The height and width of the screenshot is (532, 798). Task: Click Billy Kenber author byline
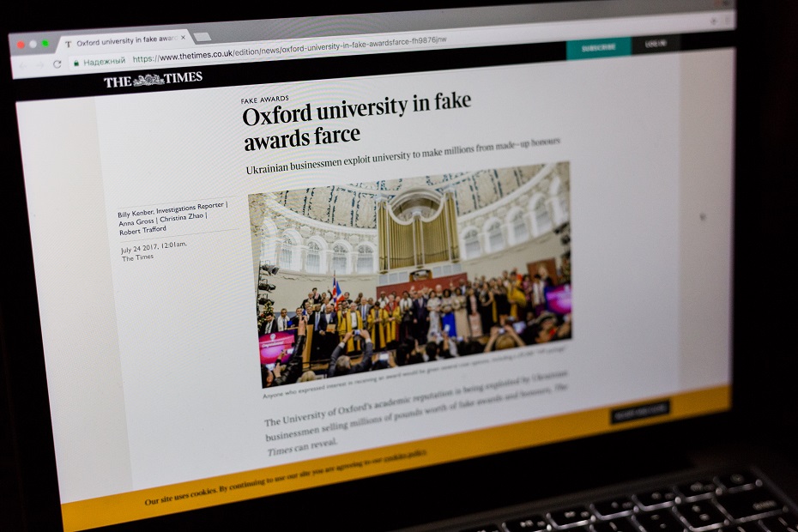136,214
